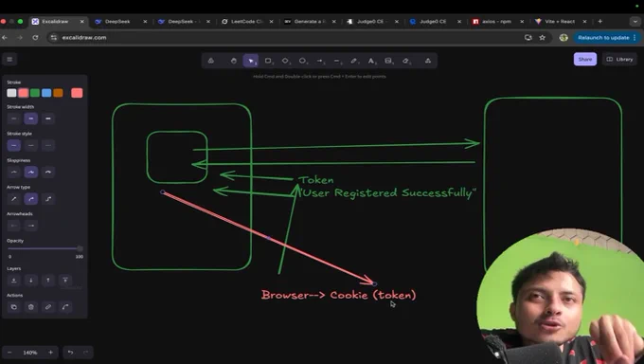Viewport: 644px width, 364px height.
Task: Switch to the Vite + React tab
Action: pyautogui.click(x=560, y=22)
